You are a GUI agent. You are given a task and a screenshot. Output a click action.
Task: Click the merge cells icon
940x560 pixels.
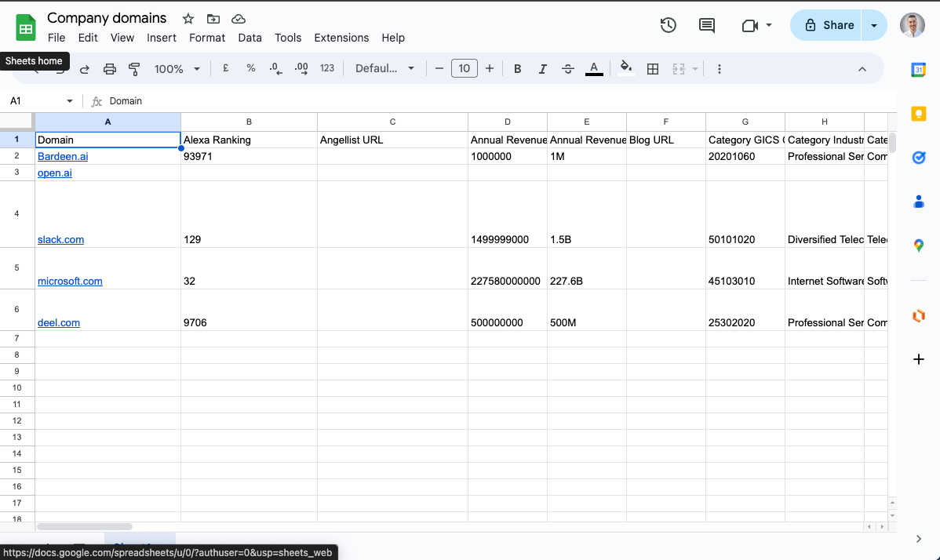tap(678, 69)
